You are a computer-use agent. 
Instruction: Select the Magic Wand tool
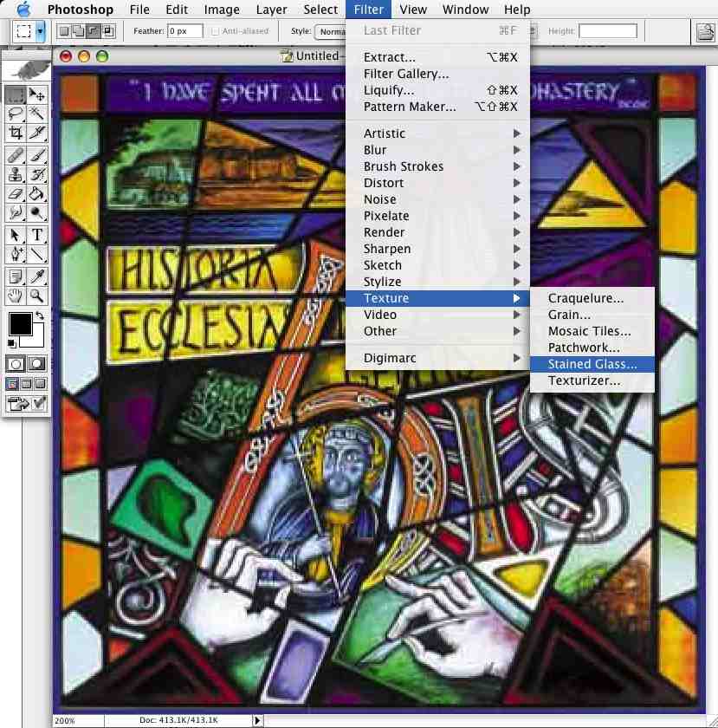coord(36,114)
